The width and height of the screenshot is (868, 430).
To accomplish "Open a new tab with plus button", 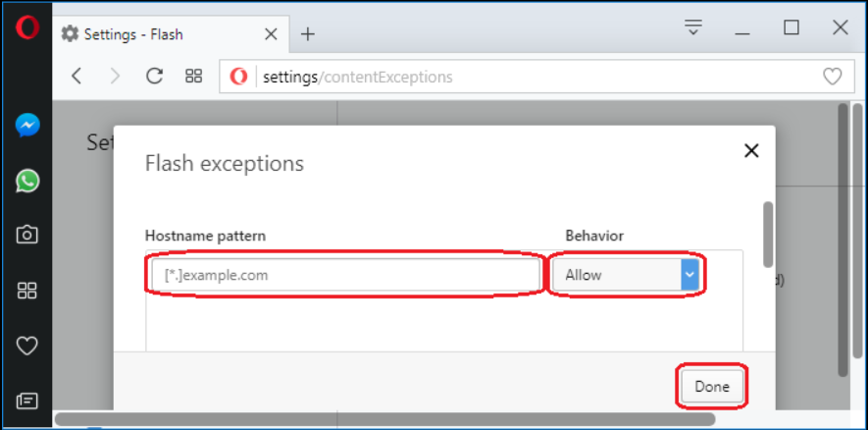I will 308,34.
